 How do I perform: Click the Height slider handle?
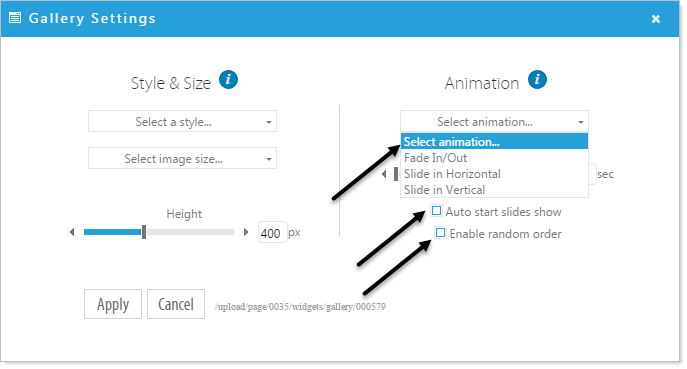click(x=144, y=232)
